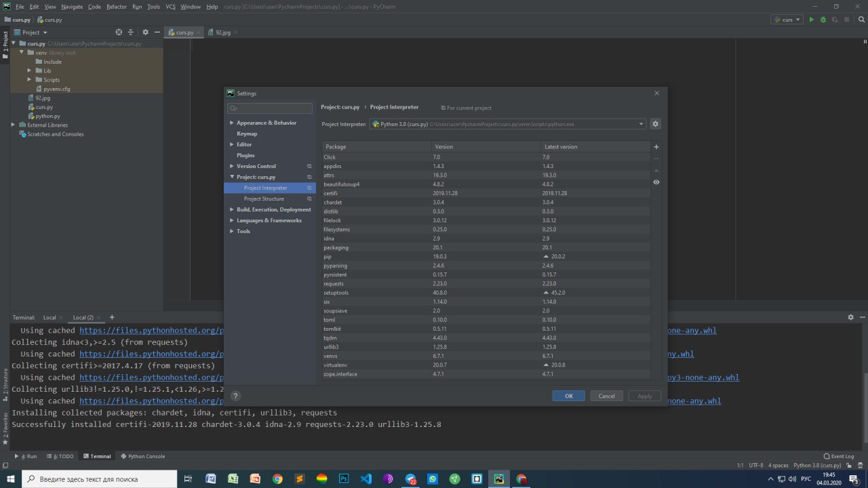The image size is (868, 488).
Task: Expand the Editor settings section
Action: click(x=232, y=144)
